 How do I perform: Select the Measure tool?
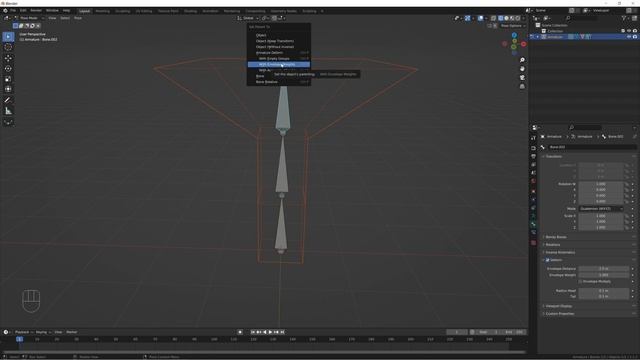(x=8, y=111)
